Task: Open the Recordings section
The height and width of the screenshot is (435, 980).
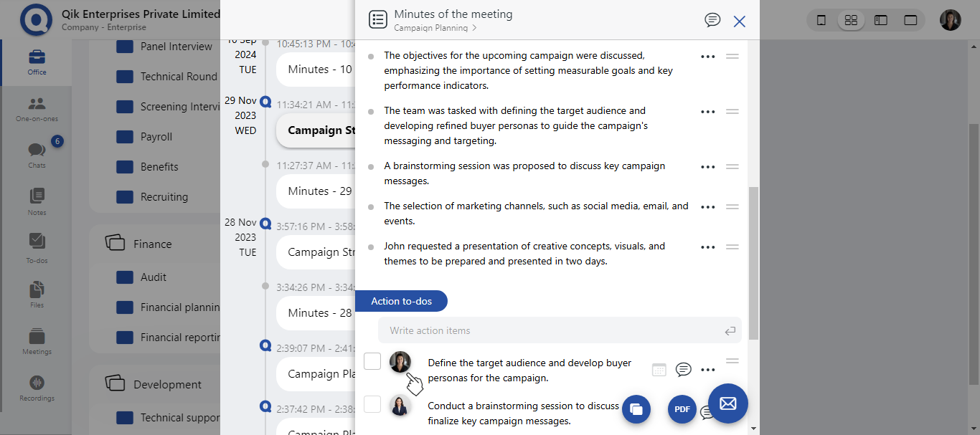Action: tap(36, 386)
